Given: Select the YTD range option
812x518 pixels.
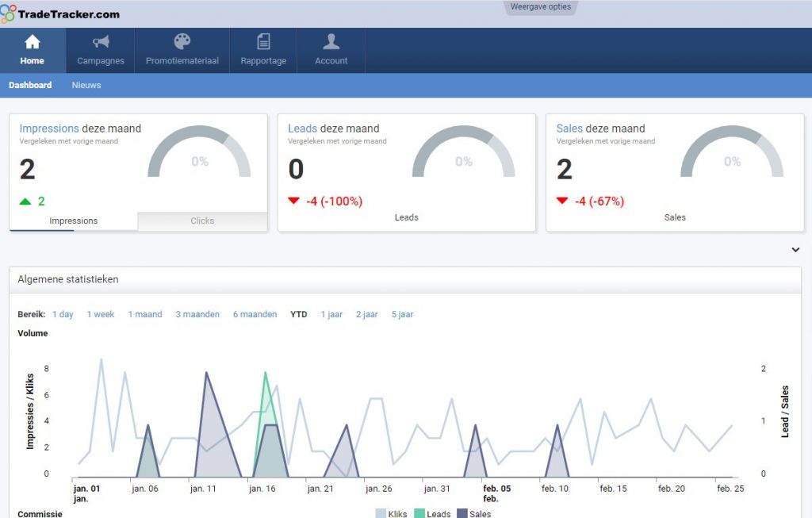Looking at the screenshot, I should pos(299,314).
